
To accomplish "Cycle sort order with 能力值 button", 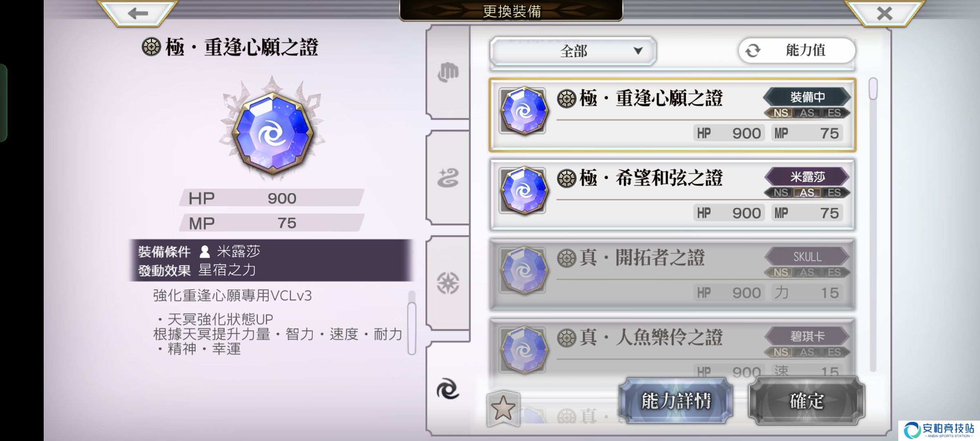I will click(797, 51).
